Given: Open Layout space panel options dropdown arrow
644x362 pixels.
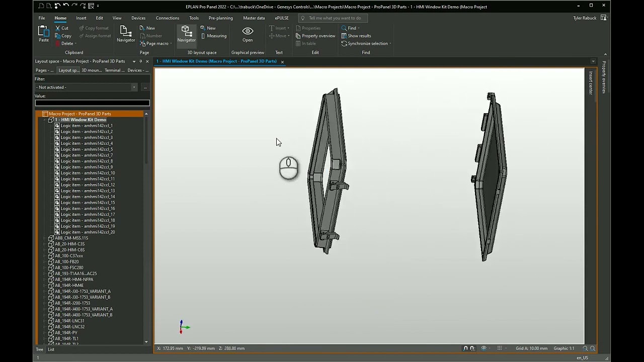Looking at the screenshot, I should [134, 61].
